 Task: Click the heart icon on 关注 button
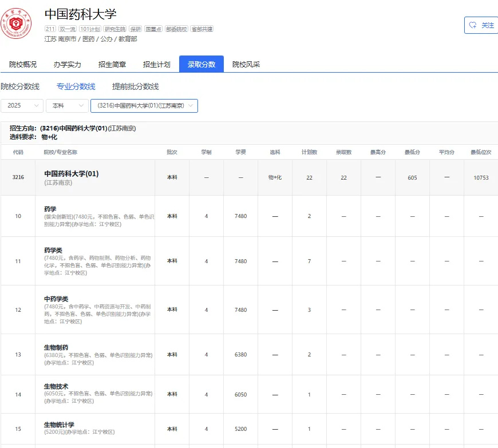pos(473,25)
